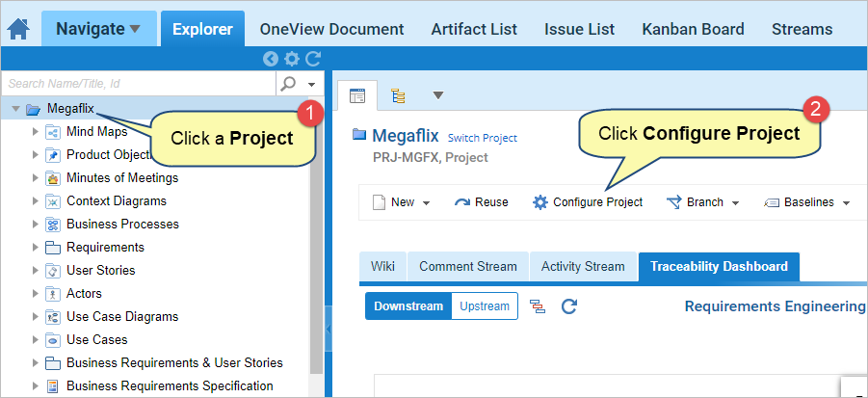The height and width of the screenshot is (398, 868).
Task: Click the Requirements folder icon
Action: [53, 248]
